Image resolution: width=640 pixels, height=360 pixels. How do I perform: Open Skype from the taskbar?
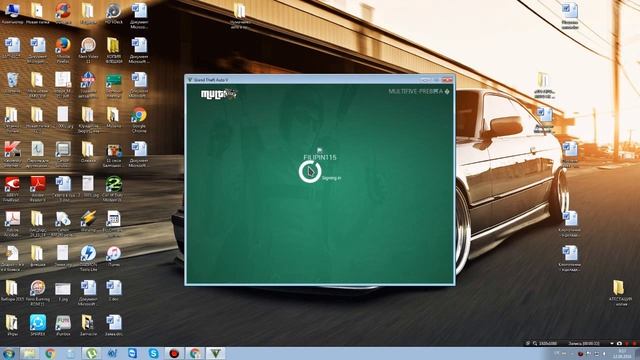[153, 353]
